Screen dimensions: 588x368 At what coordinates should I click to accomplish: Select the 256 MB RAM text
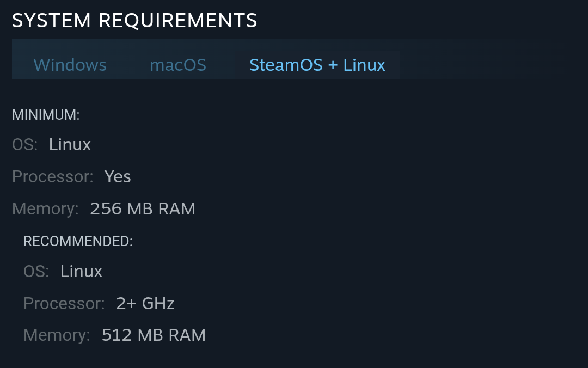tap(143, 208)
